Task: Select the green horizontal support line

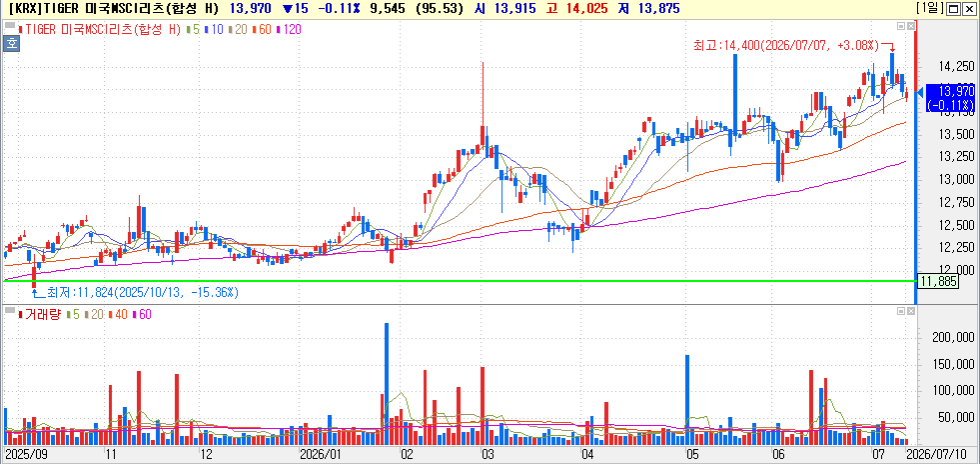Action: pos(460,281)
